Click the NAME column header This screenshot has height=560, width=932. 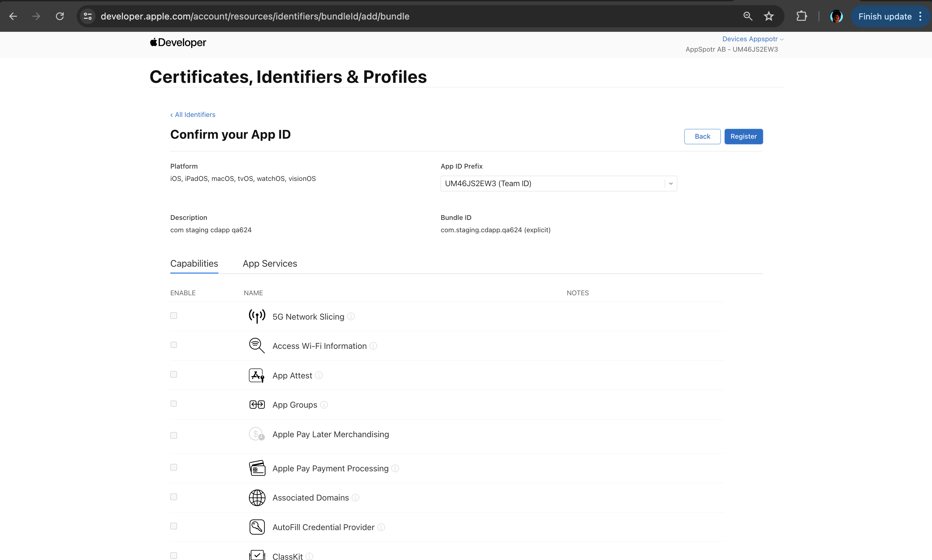(x=253, y=293)
